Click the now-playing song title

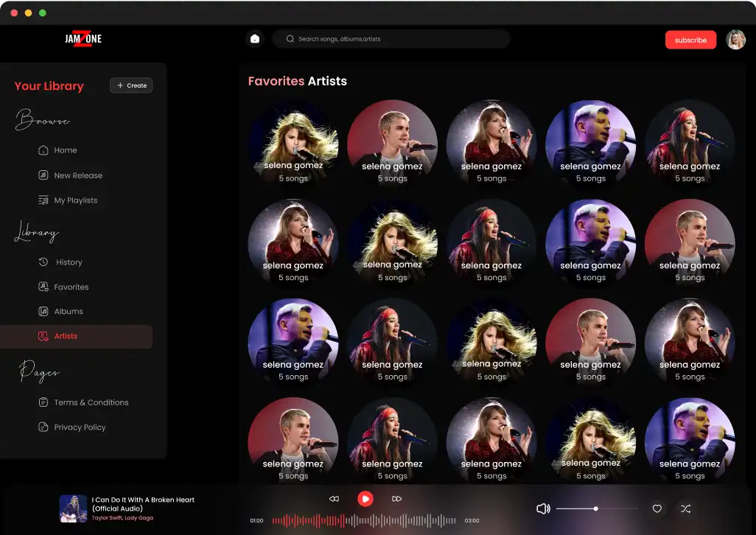(143, 504)
